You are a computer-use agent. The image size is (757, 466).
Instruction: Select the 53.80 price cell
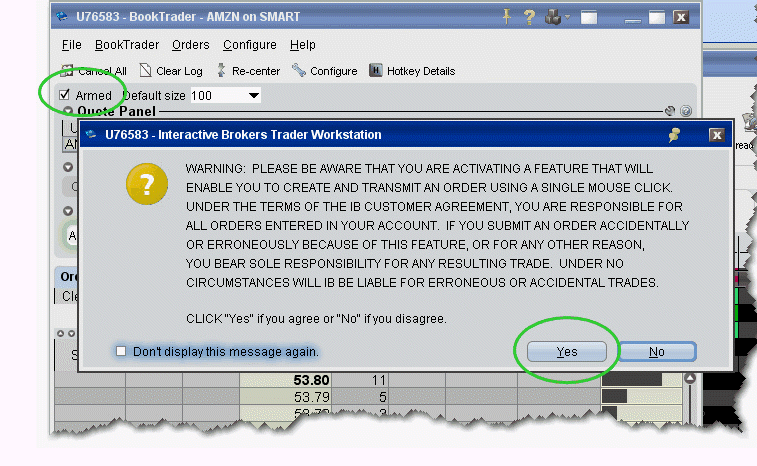coord(285,380)
